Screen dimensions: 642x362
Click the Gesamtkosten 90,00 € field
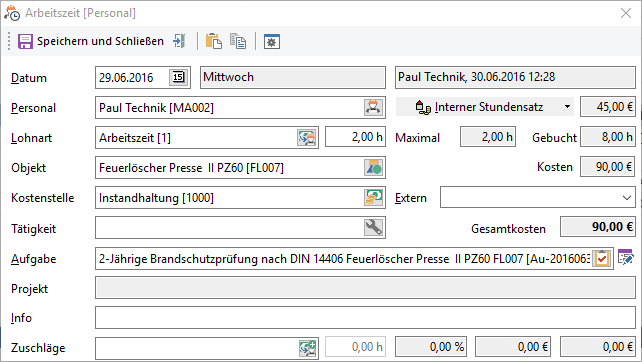tap(598, 226)
